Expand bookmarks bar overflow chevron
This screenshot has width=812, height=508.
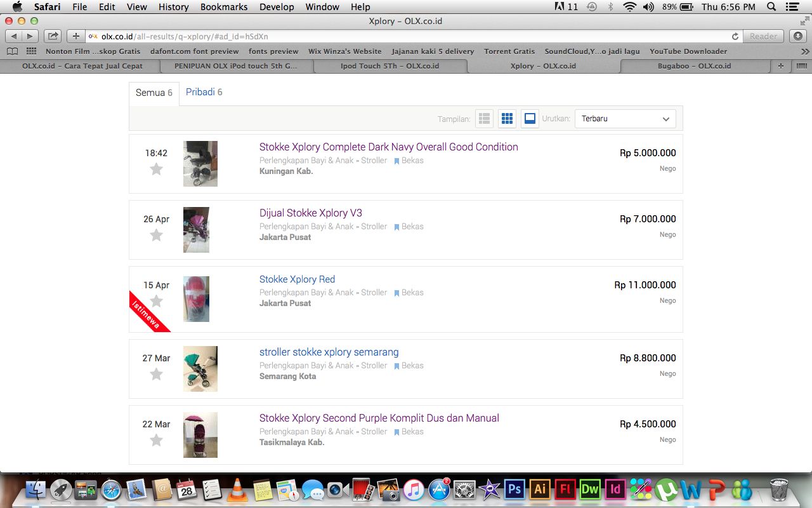tap(804, 51)
